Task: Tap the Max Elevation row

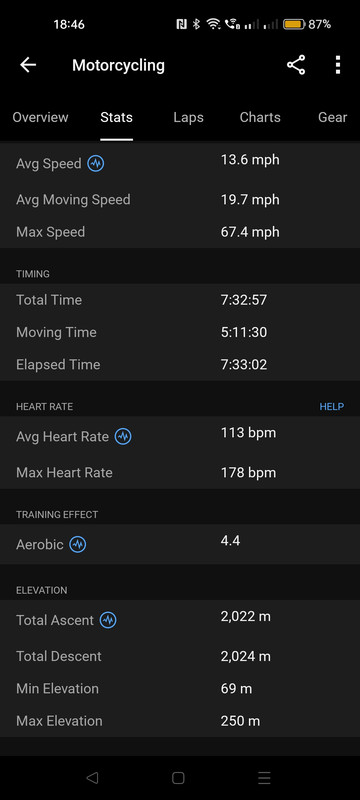Action: 180,721
